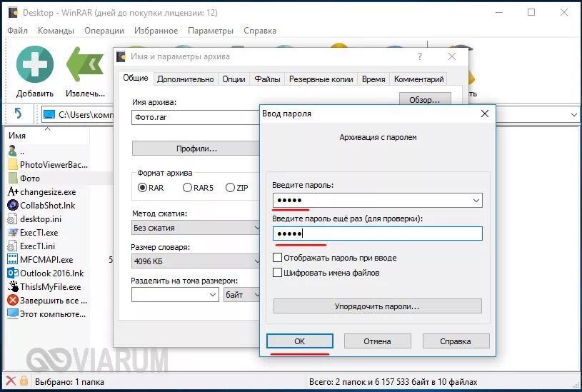Click the password confirmation input field
The height and width of the screenshot is (392, 582).
(x=378, y=233)
